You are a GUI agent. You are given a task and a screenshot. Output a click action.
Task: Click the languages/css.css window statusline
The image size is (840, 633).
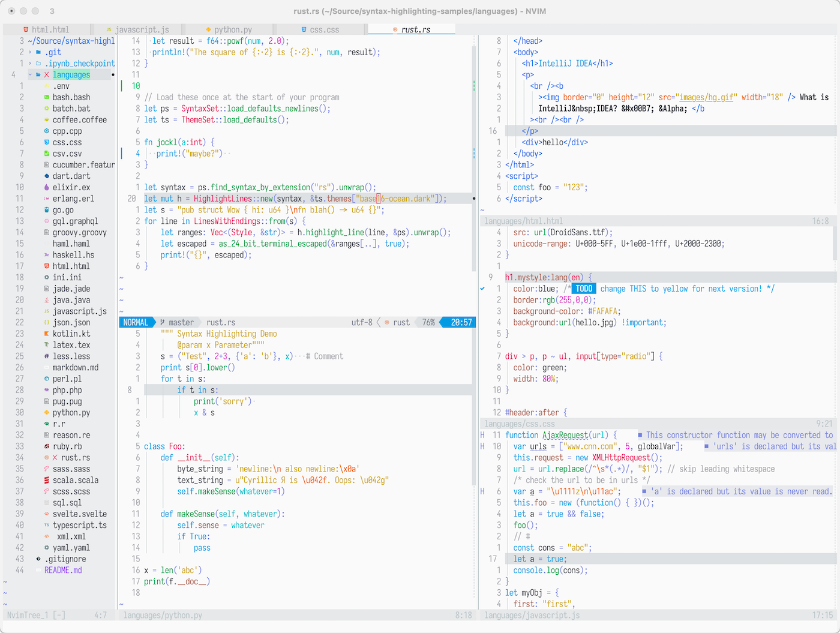[x=658, y=424]
